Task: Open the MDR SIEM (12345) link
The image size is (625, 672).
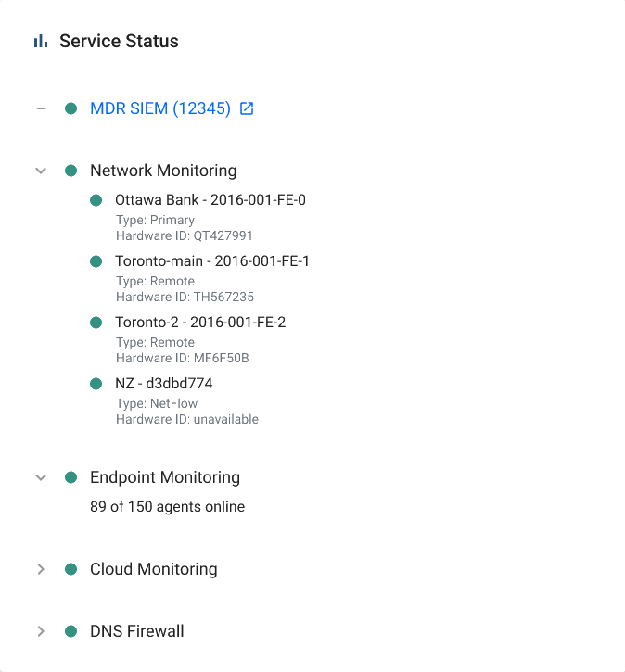Action: [x=160, y=108]
